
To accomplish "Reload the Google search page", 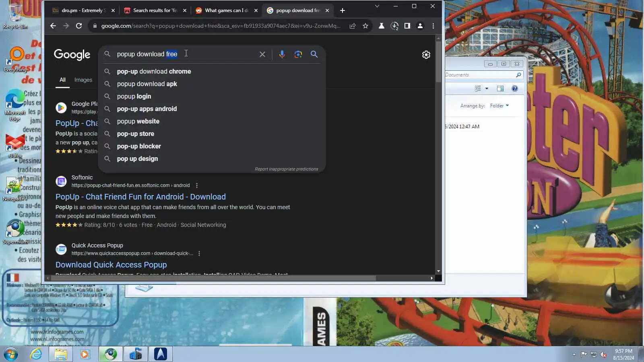I will point(79,26).
